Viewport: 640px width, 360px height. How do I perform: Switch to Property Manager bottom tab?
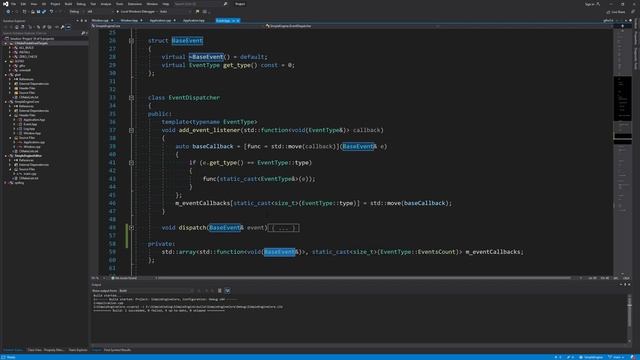click(53, 350)
